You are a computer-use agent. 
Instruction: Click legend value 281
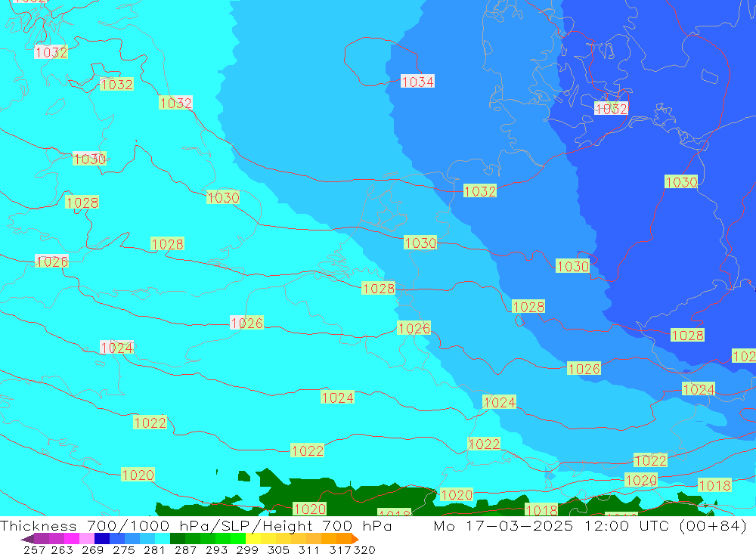tap(154, 549)
